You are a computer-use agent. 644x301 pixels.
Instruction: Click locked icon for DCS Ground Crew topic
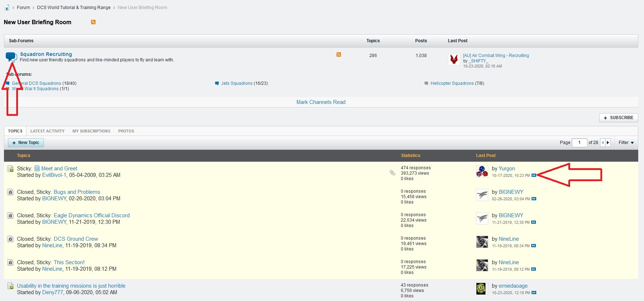pyautogui.click(x=10, y=239)
